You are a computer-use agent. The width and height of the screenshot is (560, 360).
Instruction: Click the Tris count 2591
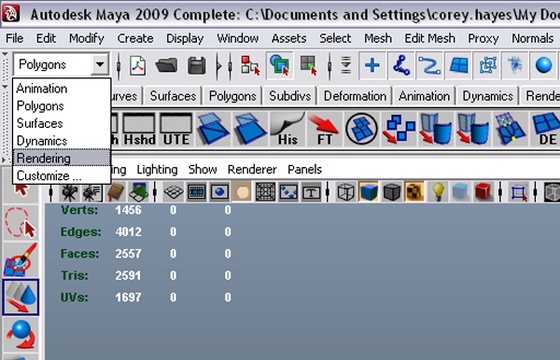[128, 275]
